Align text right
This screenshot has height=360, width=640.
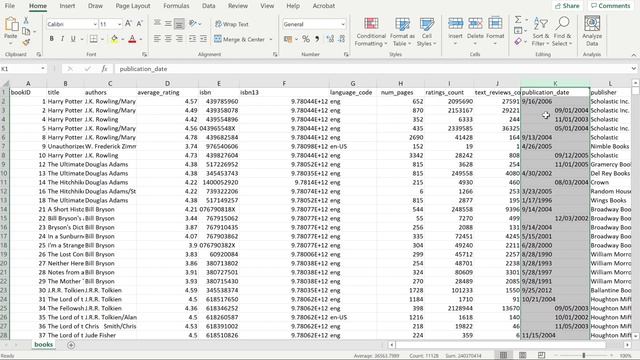(179, 39)
